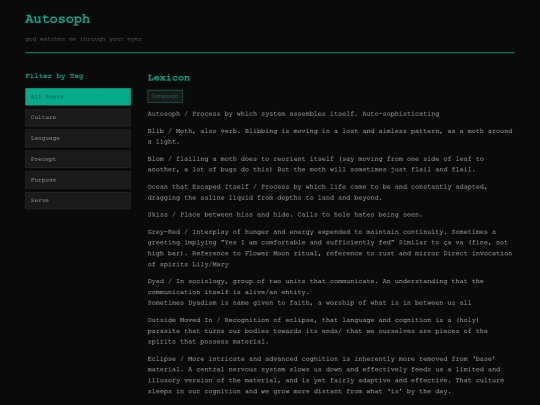Click the 'Autosoph / Process by which system' entry

(x=293, y=114)
